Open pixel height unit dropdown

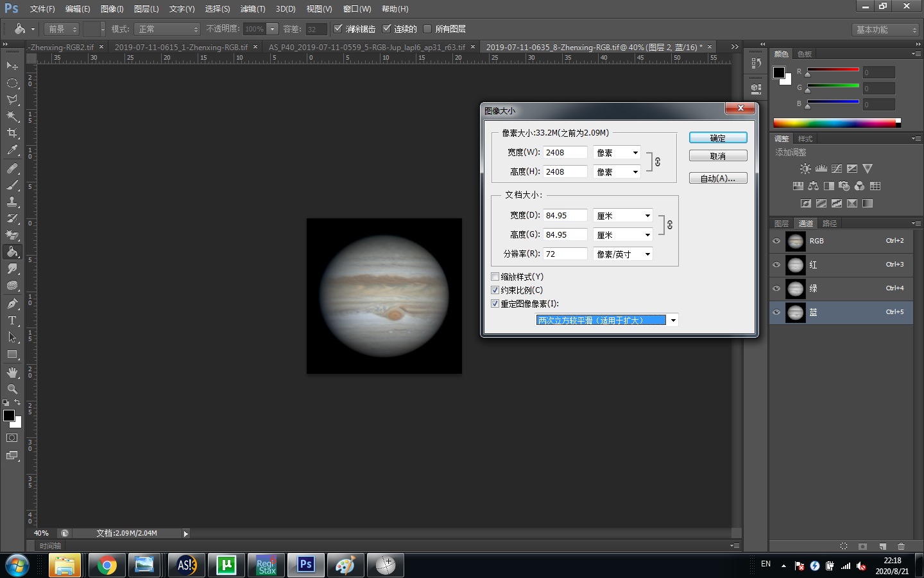[617, 172]
